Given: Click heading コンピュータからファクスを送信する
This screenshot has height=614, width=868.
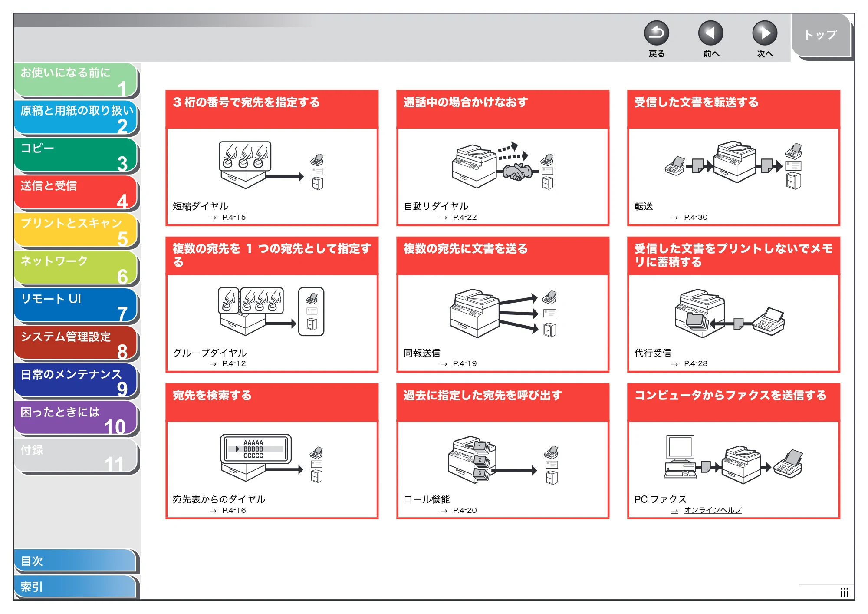Looking at the screenshot, I should pyautogui.click(x=730, y=396).
